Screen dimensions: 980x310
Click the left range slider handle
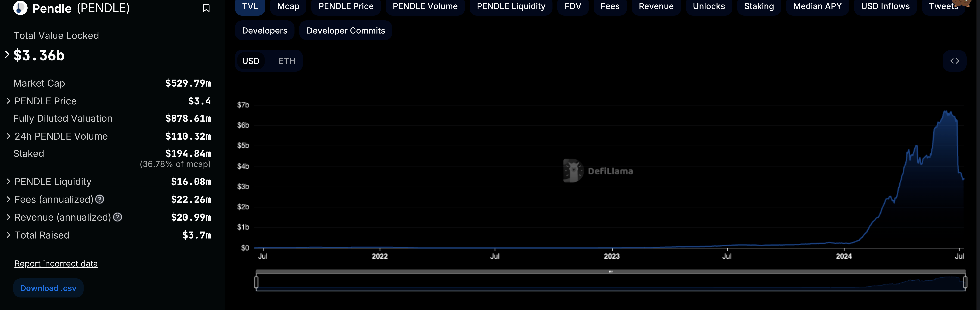[256, 282]
